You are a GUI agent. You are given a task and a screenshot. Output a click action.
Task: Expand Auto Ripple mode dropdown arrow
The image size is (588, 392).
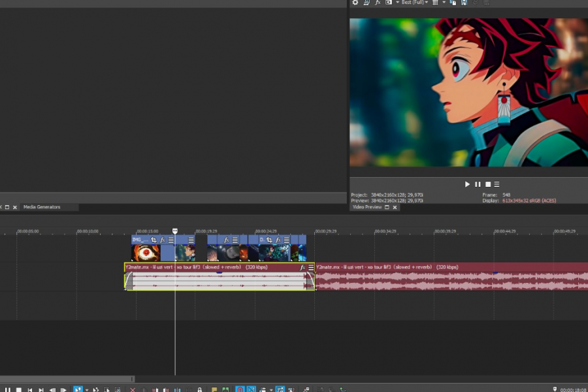tap(270, 390)
